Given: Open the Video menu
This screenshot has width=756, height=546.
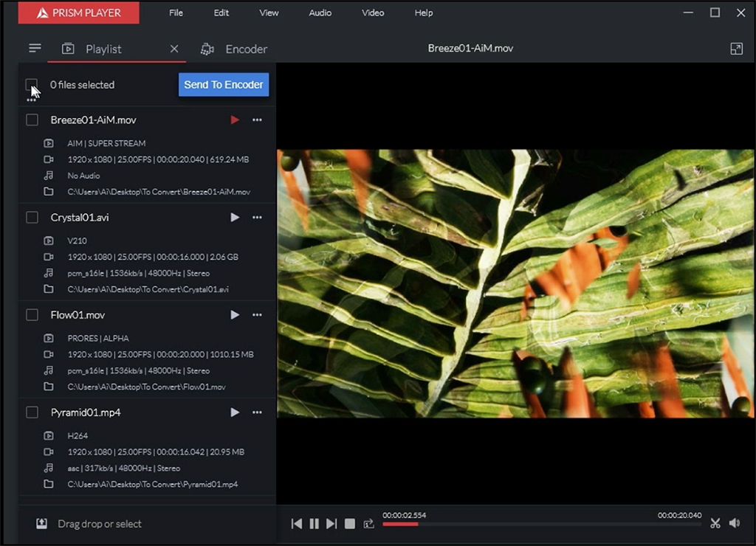Looking at the screenshot, I should (373, 13).
